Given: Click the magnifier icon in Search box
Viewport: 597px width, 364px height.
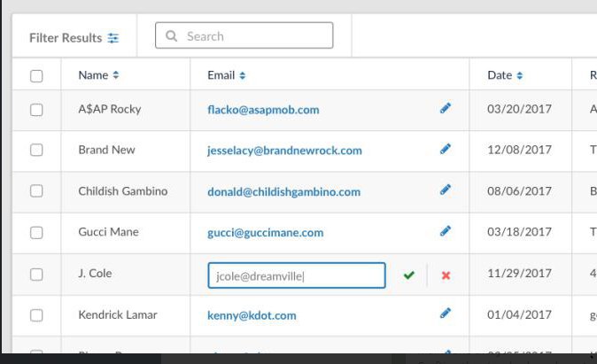Looking at the screenshot, I should pyautogui.click(x=171, y=35).
